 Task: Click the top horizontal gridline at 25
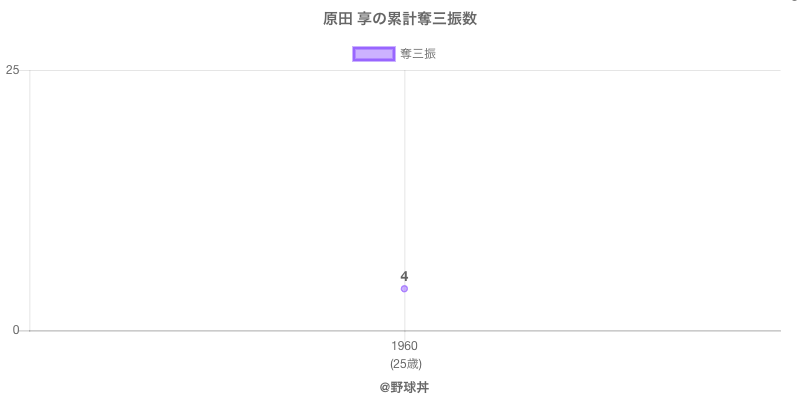coord(600,70)
